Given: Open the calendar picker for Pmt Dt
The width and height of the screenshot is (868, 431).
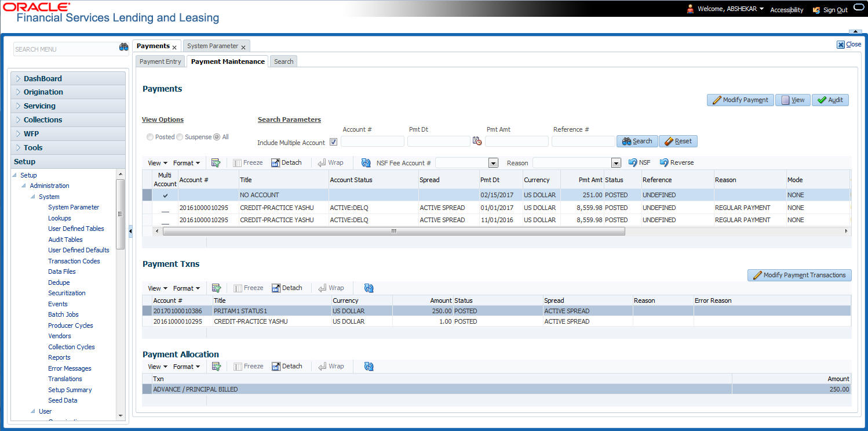Looking at the screenshot, I should point(477,141).
